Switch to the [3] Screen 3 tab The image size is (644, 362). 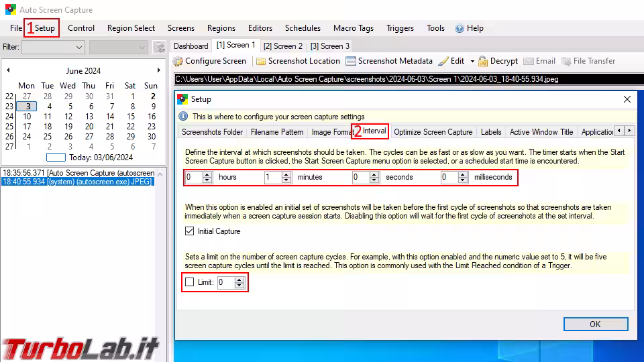(x=330, y=46)
